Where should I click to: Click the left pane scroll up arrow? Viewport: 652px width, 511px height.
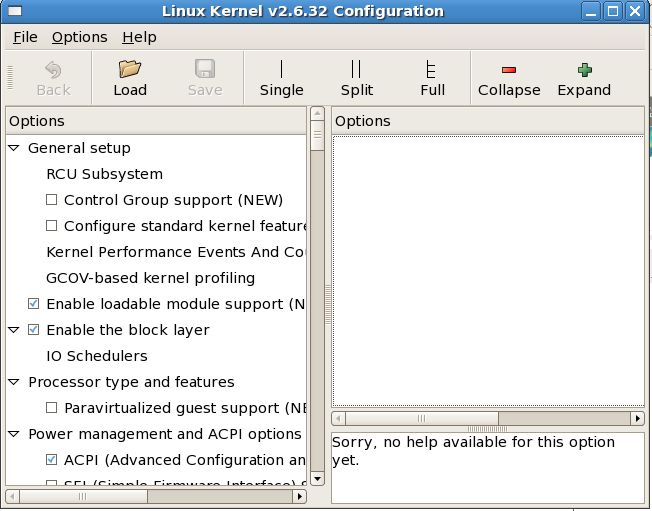pos(317,113)
